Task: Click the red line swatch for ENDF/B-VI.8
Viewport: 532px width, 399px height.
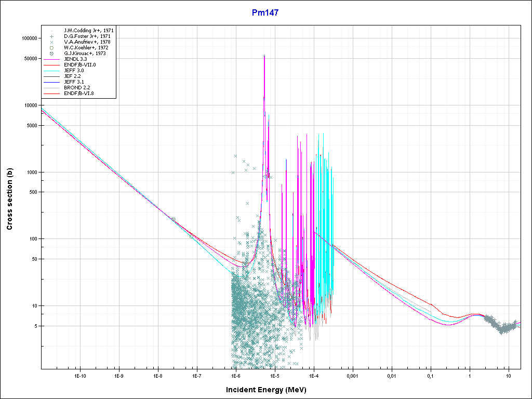Action: pyautogui.click(x=52, y=94)
